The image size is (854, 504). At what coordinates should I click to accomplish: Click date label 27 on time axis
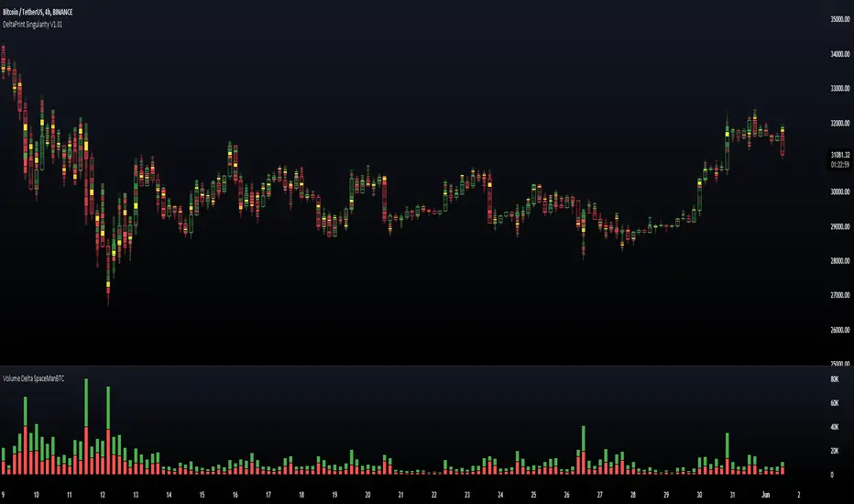pos(599,495)
